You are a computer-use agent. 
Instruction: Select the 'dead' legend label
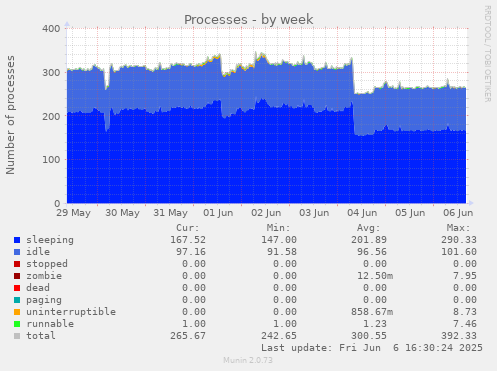pyautogui.click(x=38, y=288)
